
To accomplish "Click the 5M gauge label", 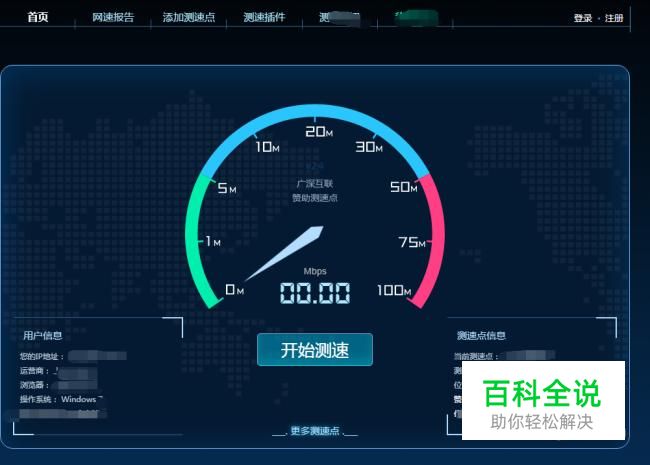I will click(x=227, y=188).
